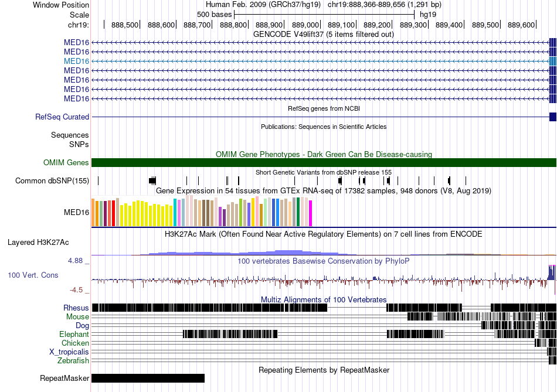Select the Dog alignment row label

coord(82,326)
